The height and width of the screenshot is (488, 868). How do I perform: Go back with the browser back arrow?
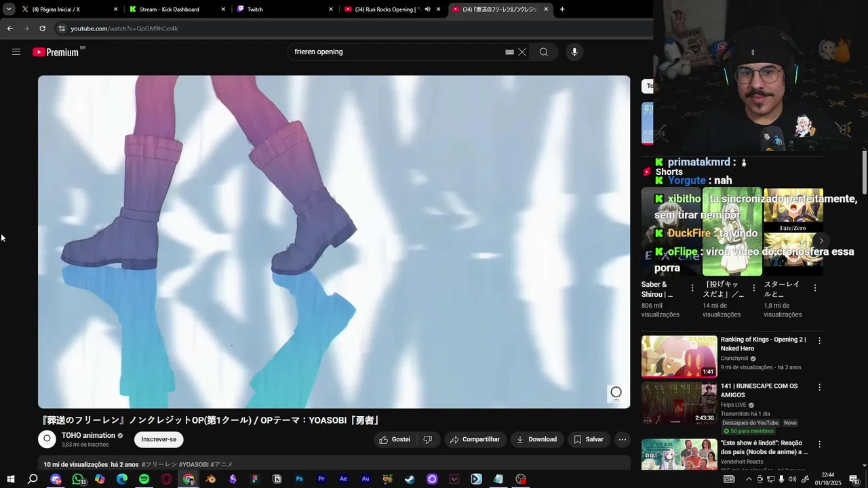[9, 28]
